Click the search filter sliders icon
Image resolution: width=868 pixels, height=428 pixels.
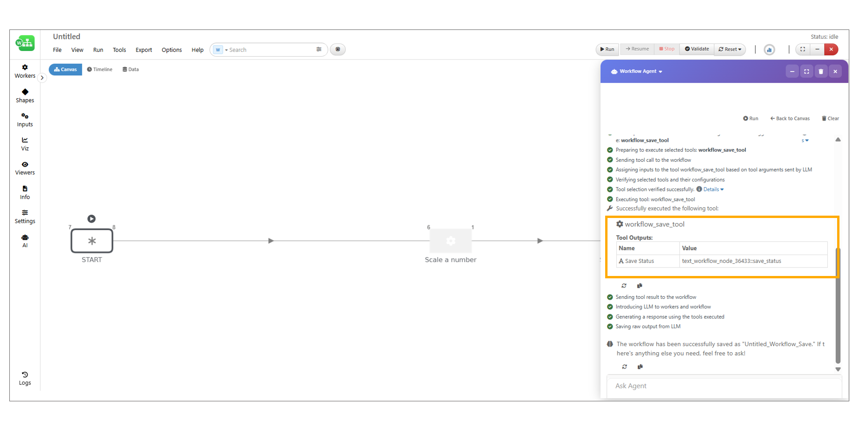click(x=319, y=50)
